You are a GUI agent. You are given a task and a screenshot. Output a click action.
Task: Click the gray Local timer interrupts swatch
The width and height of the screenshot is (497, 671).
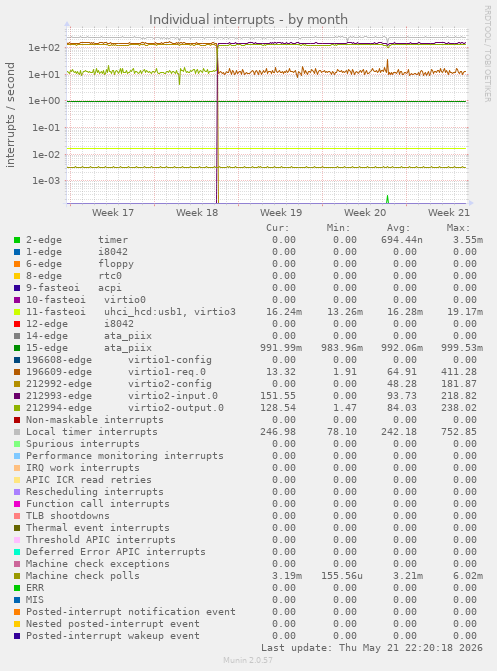pos(17,432)
